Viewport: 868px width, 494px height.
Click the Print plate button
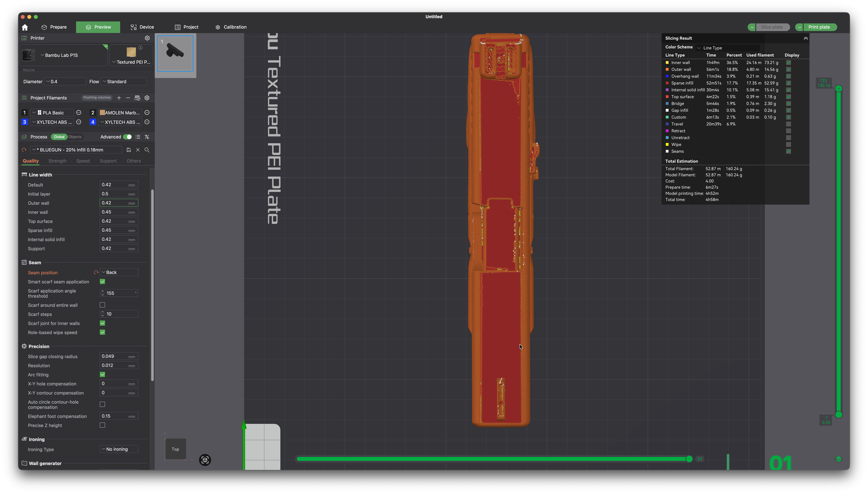[819, 27]
